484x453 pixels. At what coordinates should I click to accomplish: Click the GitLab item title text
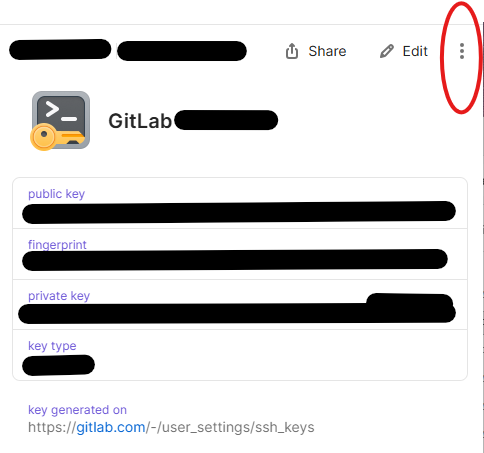(140, 121)
